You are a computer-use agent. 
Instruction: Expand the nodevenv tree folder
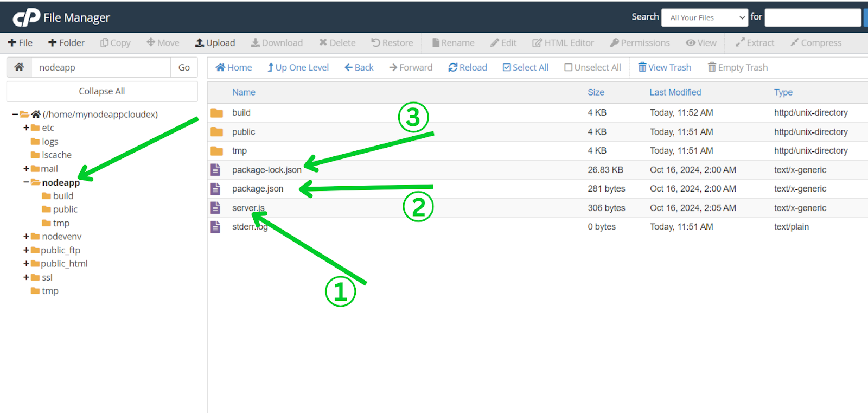[26, 237]
